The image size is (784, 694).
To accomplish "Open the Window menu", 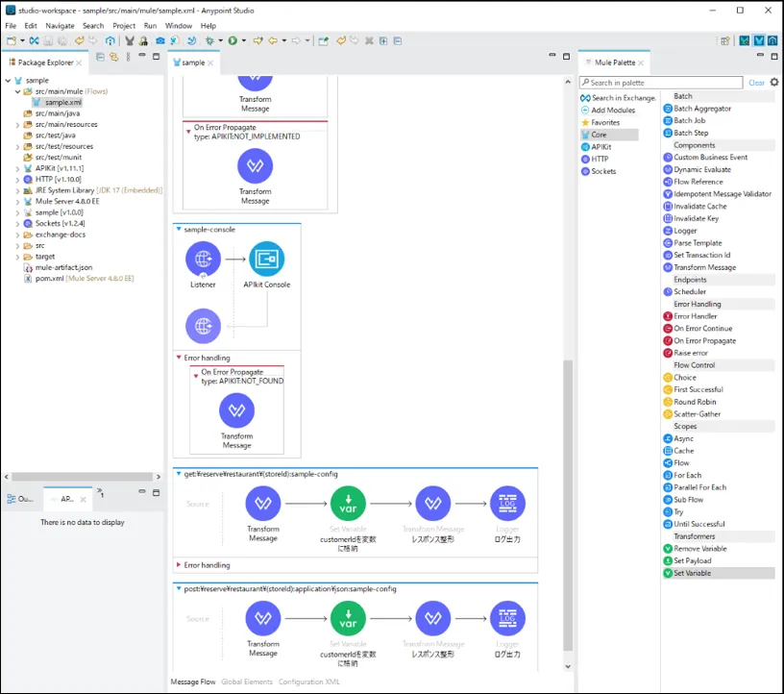I will [179, 26].
